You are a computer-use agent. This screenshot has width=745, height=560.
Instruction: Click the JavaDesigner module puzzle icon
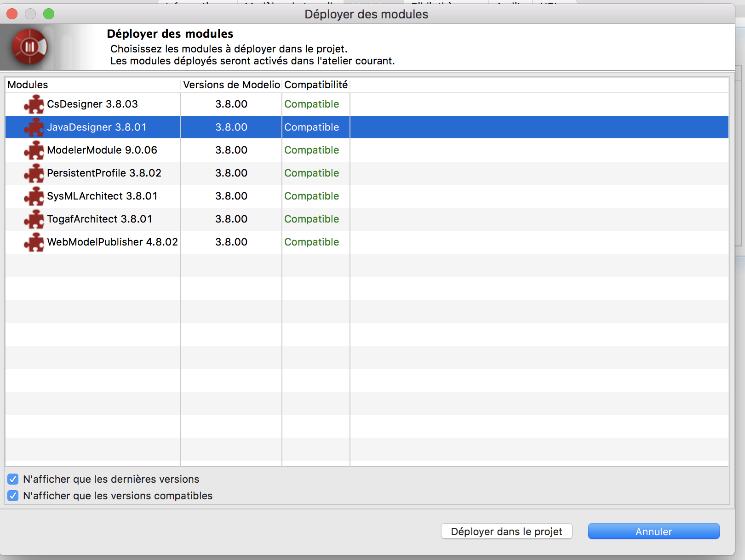[34, 127]
